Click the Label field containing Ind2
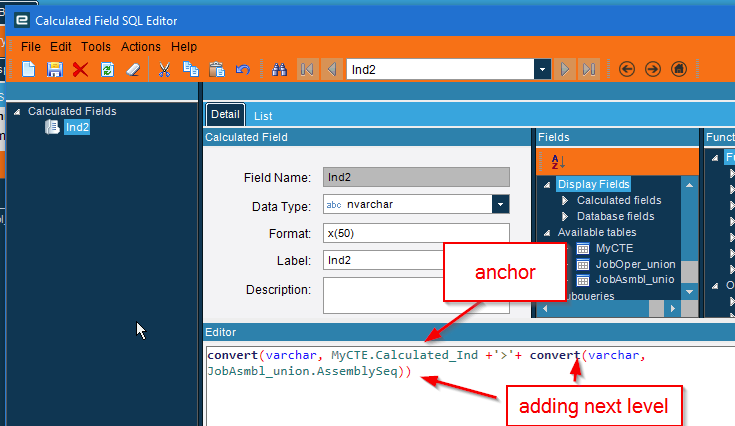 tap(383, 260)
